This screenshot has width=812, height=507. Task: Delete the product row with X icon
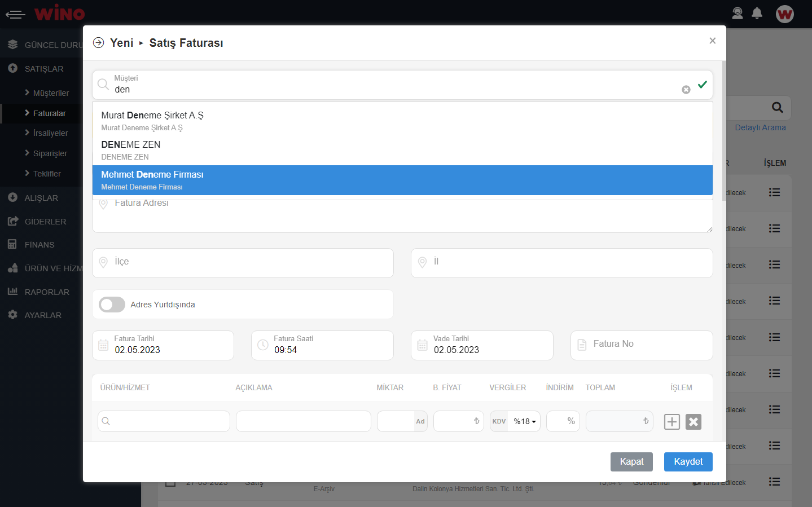[x=694, y=422]
